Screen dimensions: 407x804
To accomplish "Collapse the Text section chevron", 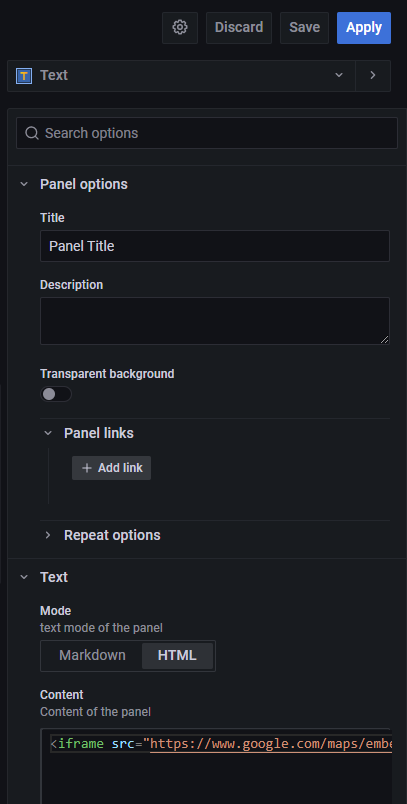I will click(x=24, y=577).
